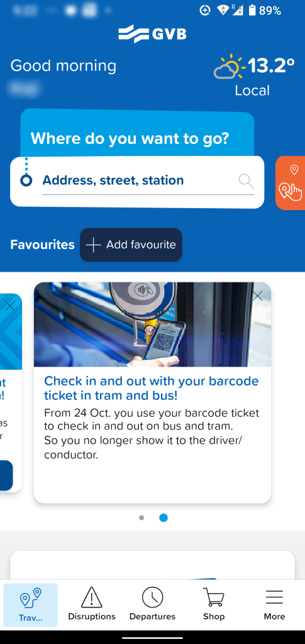Select the second active carousel dot
Screen dimensions: 305x644
[x=164, y=518]
